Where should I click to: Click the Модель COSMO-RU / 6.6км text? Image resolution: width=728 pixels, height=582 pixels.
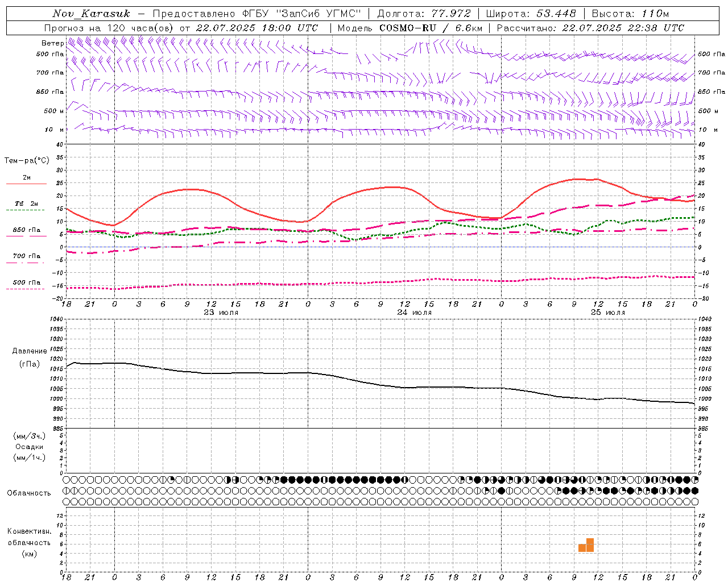click(x=409, y=28)
